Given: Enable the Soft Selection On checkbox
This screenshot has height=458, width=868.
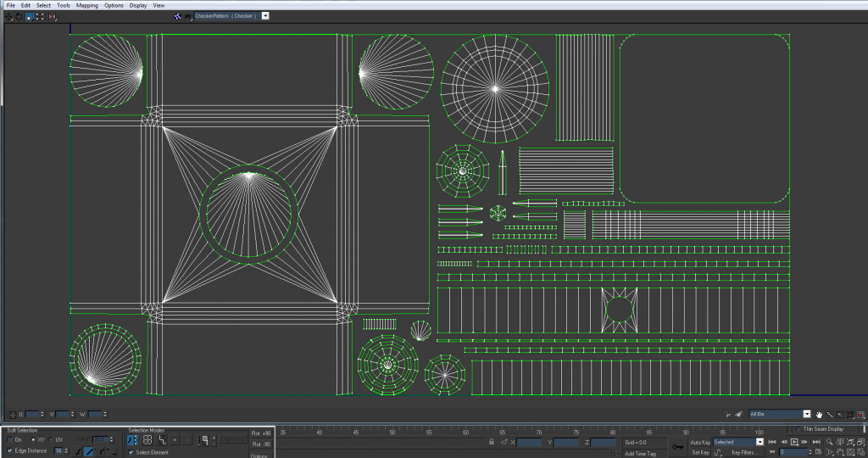Looking at the screenshot, I should [x=10, y=439].
